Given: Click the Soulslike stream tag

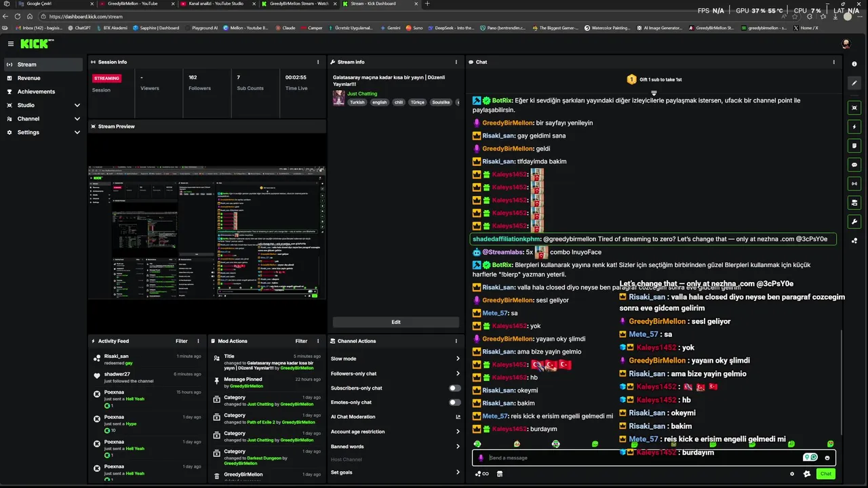Looking at the screenshot, I should [441, 102].
